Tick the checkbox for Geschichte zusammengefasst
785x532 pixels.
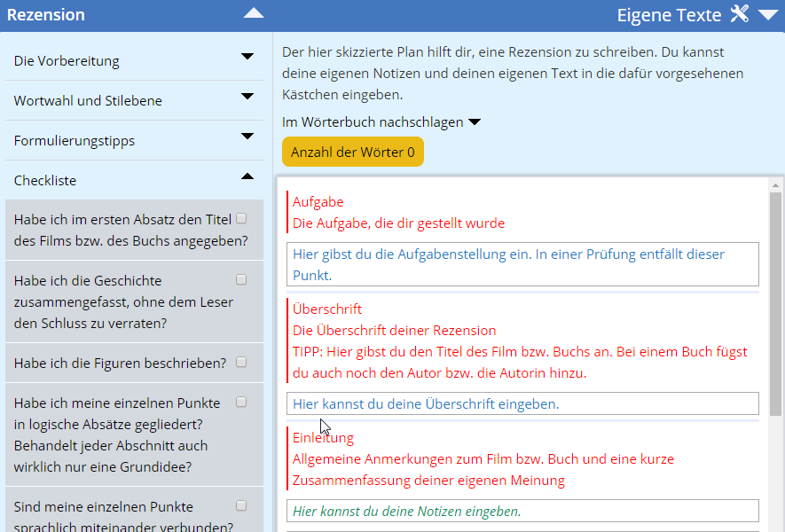coord(241,280)
